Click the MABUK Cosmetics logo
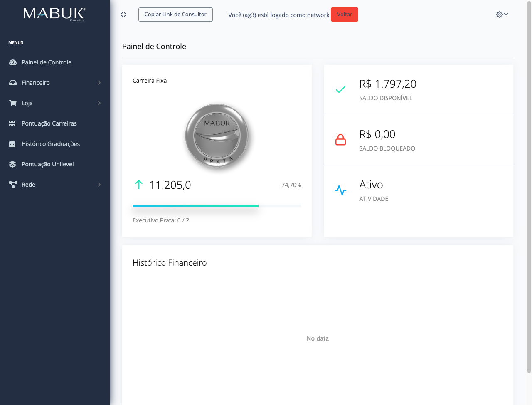Viewport: 532px width, 405px height. pos(54,14)
